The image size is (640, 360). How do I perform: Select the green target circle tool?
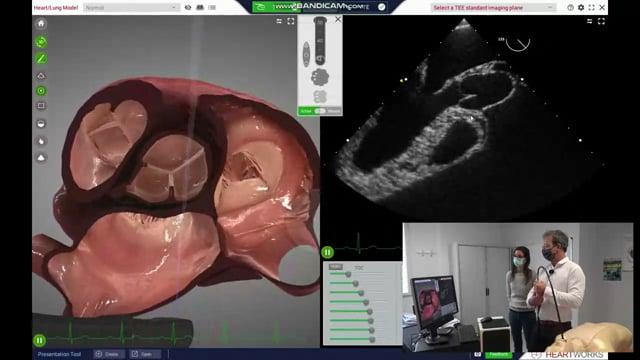pyautogui.click(x=41, y=91)
